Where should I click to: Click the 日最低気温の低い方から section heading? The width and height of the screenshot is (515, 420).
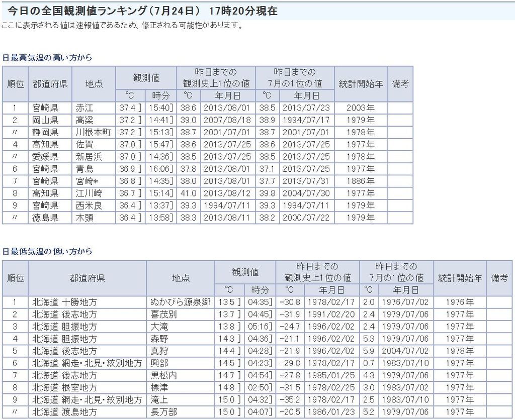47,251
